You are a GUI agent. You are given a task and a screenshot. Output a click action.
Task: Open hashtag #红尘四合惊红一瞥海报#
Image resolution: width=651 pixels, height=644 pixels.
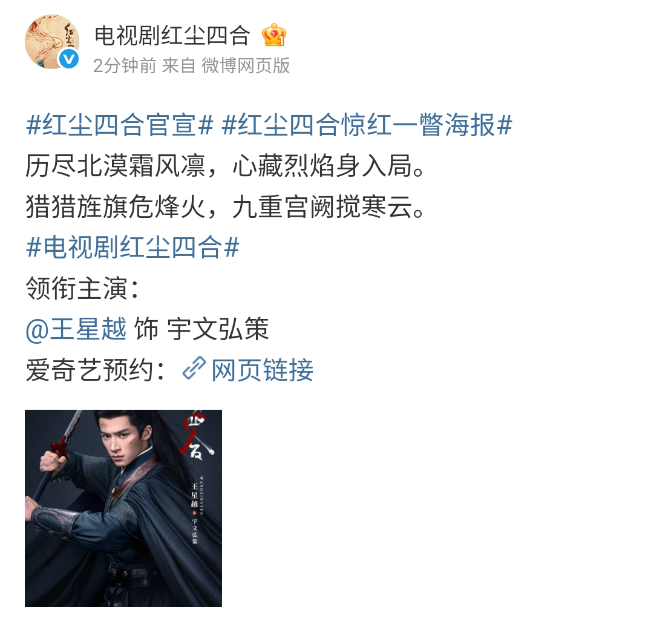(x=367, y=125)
